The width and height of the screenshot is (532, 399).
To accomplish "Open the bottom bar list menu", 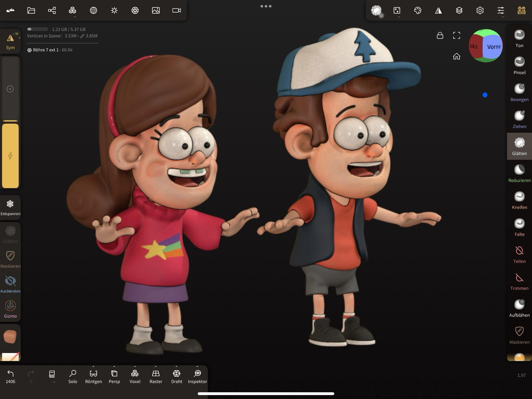I will pyautogui.click(x=52, y=375).
